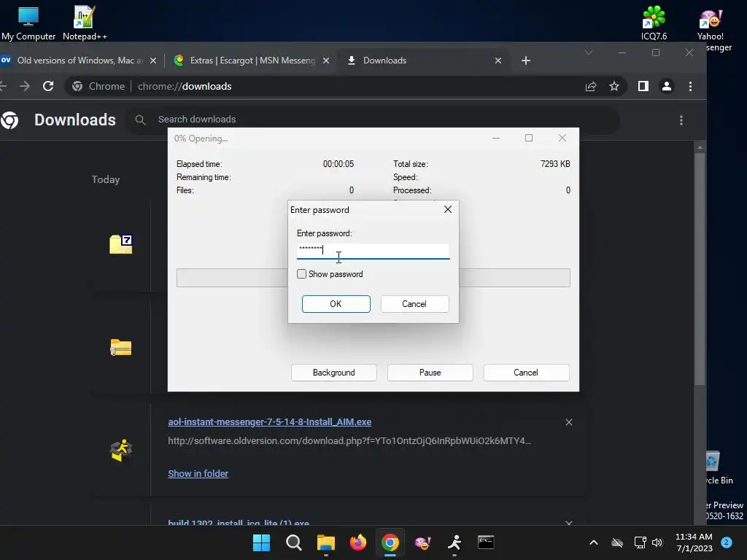The width and height of the screenshot is (747, 560).
Task: Expand Chrome tab search chevron
Action: (589, 52)
